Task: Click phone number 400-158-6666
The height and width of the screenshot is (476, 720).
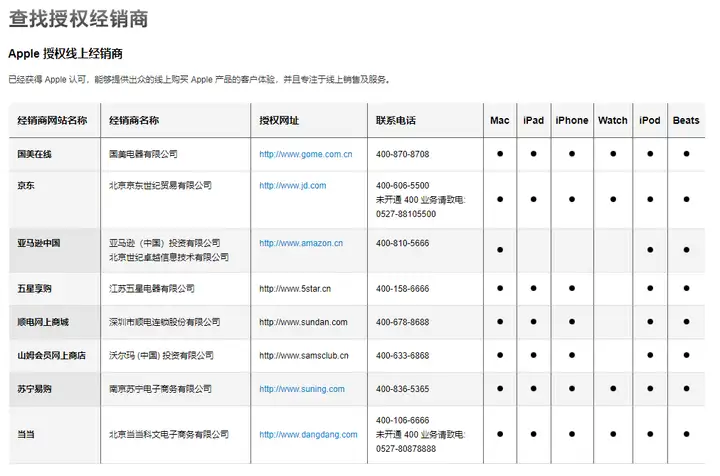Action: point(402,289)
